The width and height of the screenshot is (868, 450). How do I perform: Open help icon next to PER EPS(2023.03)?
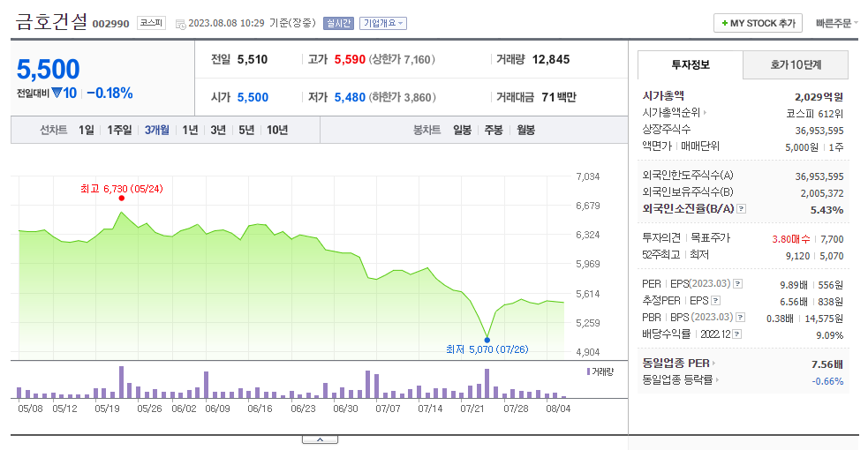[738, 284]
